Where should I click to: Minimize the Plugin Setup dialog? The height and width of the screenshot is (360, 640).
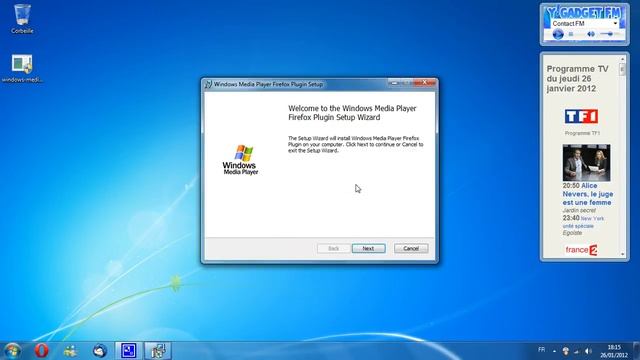[394, 83]
